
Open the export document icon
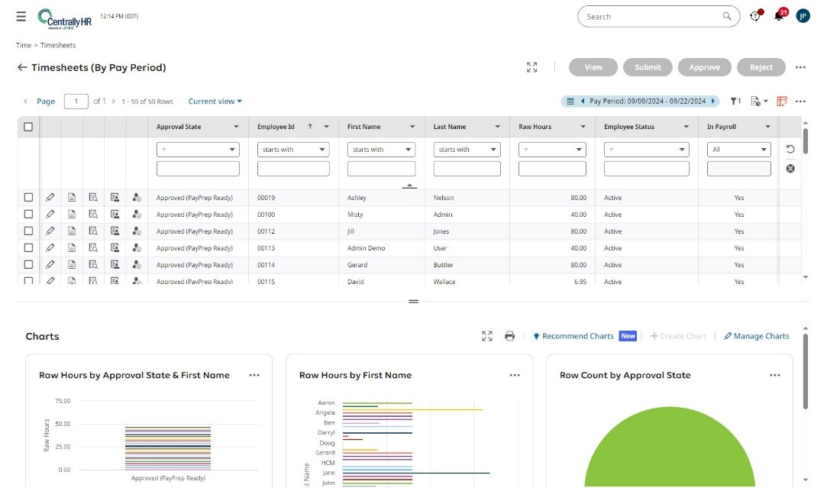coord(758,102)
